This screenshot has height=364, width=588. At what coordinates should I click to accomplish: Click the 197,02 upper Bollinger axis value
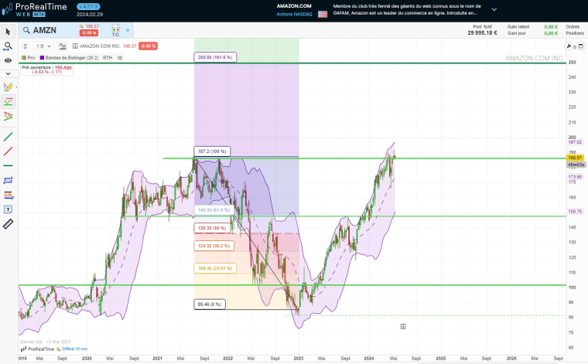[x=575, y=142]
